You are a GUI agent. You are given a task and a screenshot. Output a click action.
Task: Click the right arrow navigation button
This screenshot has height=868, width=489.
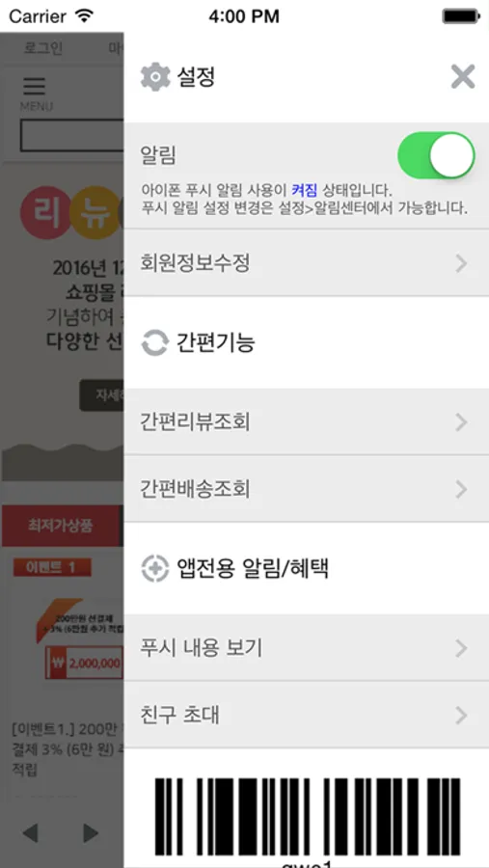coord(91,832)
